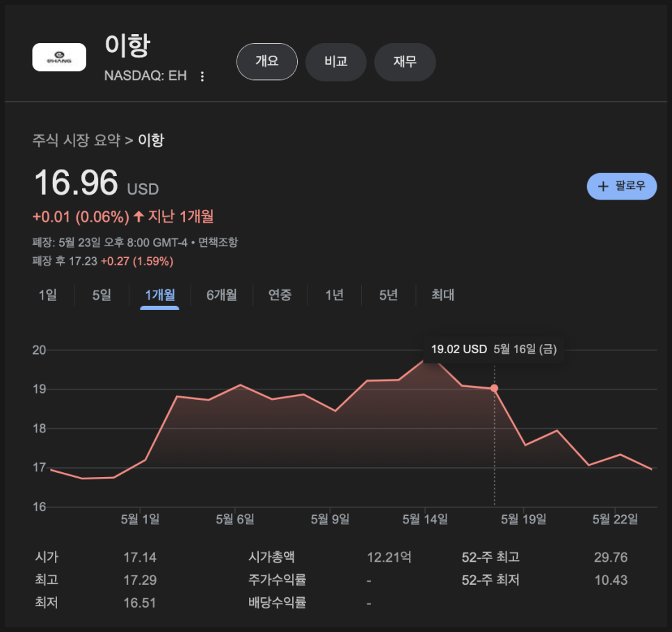Select the 개요 overview tab
This screenshot has height=632, width=672.
(x=267, y=62)
